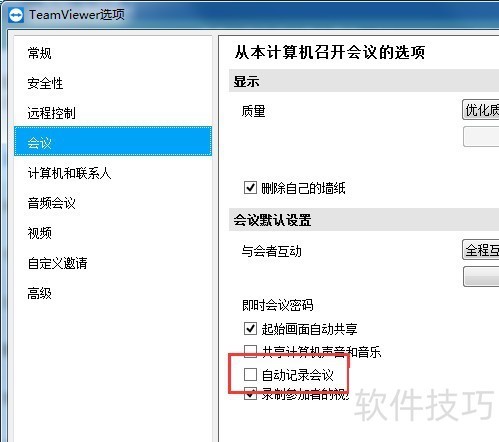Select the highlighted 会议 category
The height and width of the screenshot is (442, 499).
113,141
